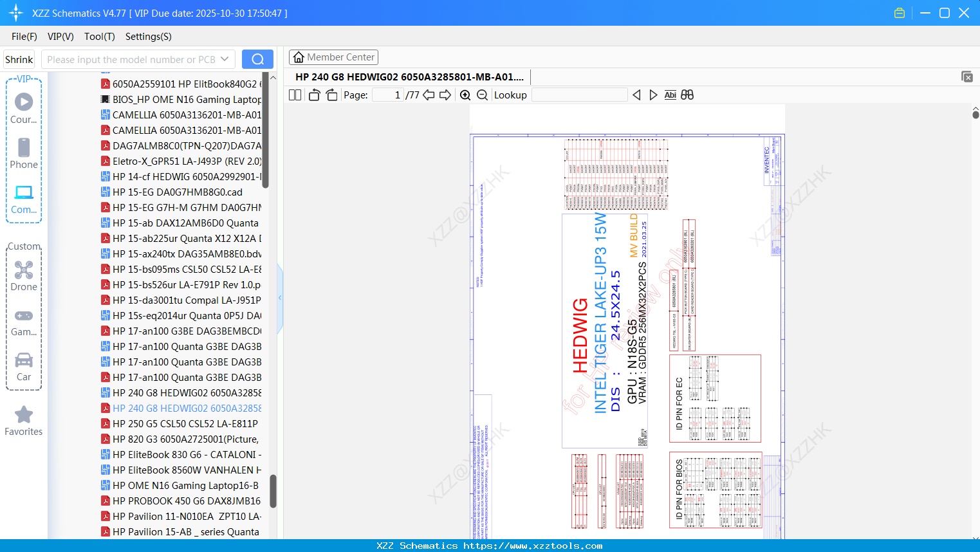The width and height of the screenshot is (980, 552).
Task: Find previous lookup result triangle
Action: [x=636, y=95]
